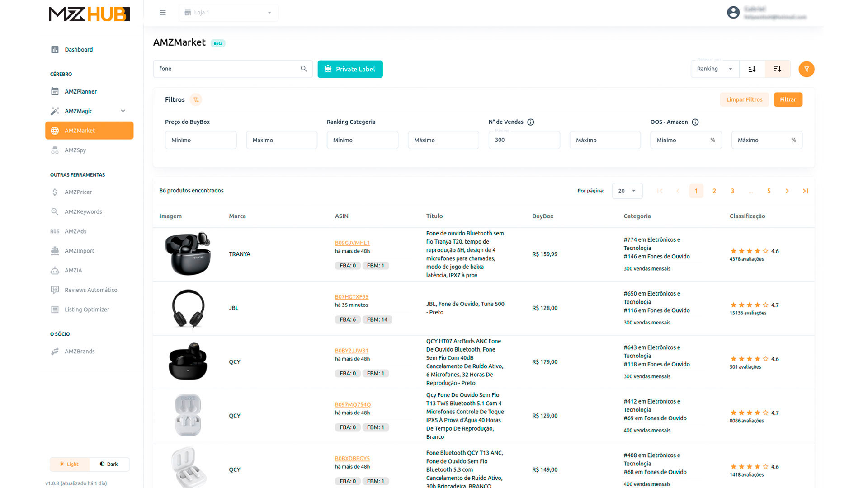The image size is (868, 488).
Task: Click the JBL headphones product image
Action: [x=189, y=309]
